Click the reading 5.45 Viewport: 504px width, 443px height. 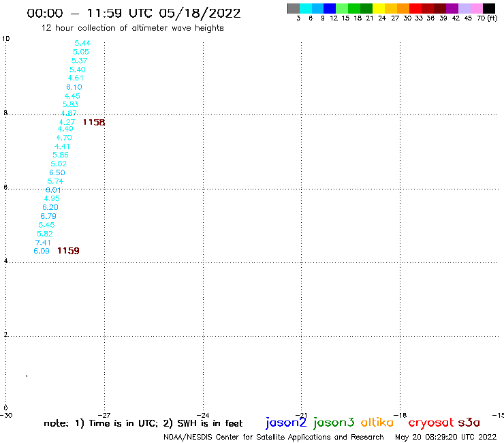click(46, 225)
